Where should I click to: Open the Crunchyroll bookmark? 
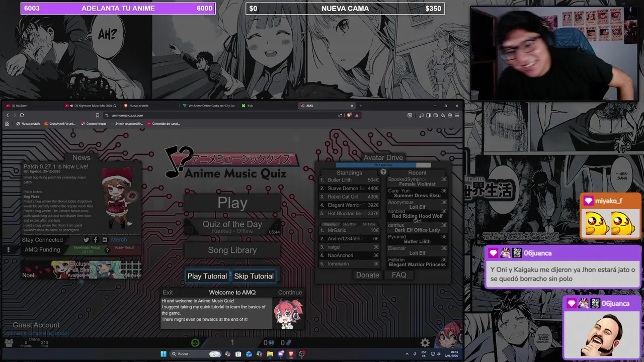tap(60, 124)
